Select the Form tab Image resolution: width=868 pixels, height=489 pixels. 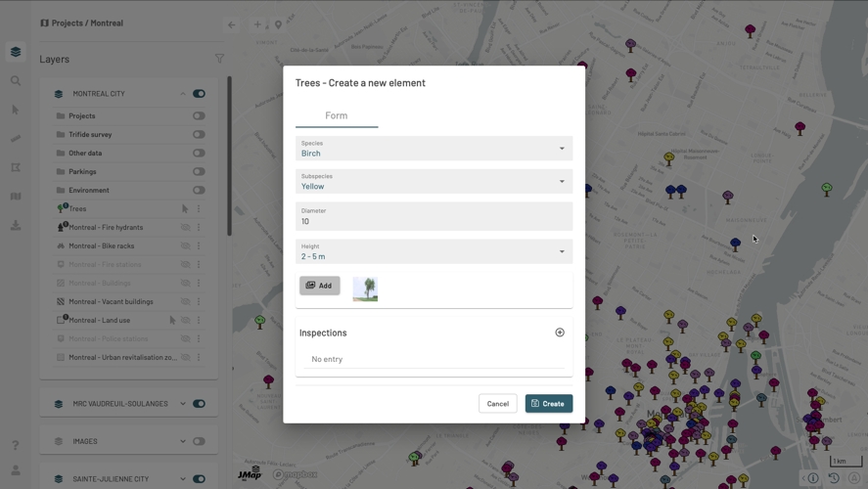337,115
